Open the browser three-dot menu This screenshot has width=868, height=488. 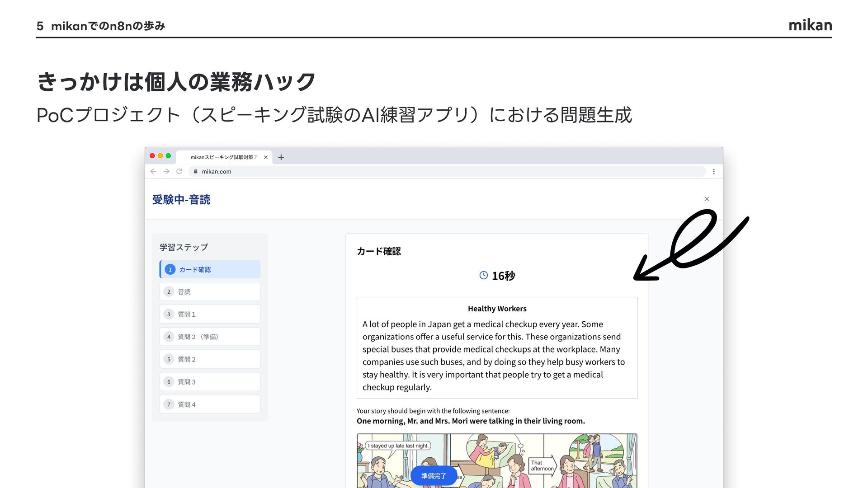[x=714, y=171]
